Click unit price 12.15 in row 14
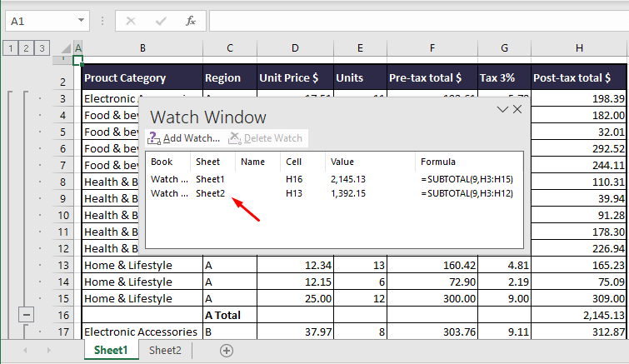Viewport: 629px width, 364px height. click(x=295, y=282)
